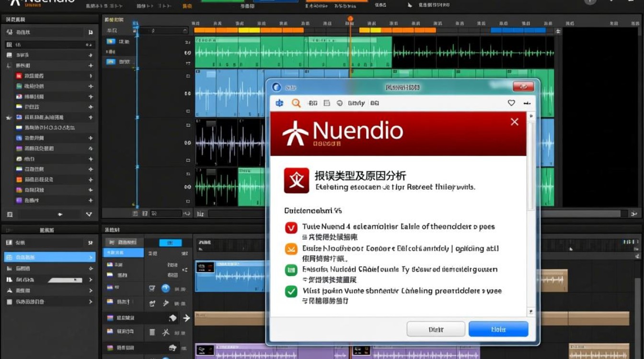Click the crossed-tools icon beside the trash can
The width and height of the screenshot is (644, 359).
point(166,332)
